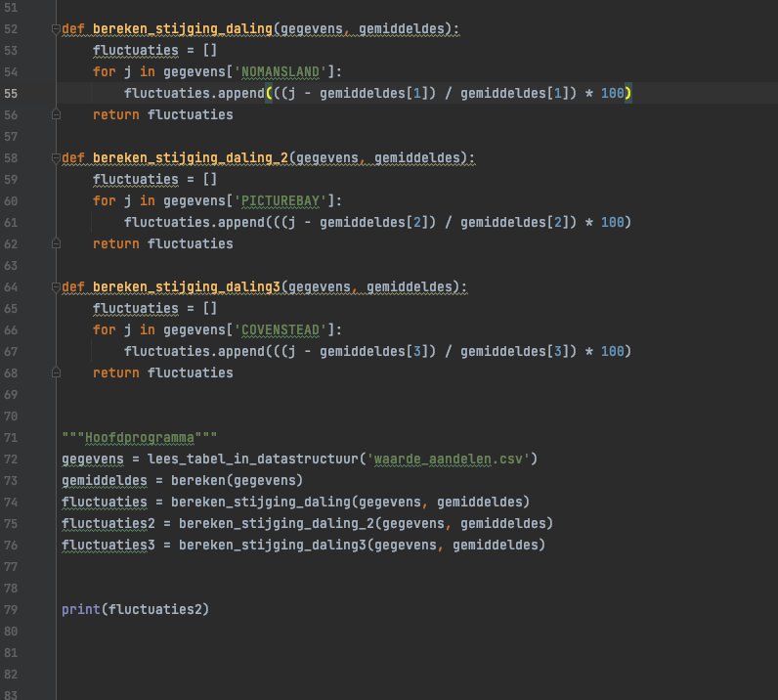This screenshot has height=700, width=778.
Task: Click 'fluctuaties = []' on line 65
Action: click(154, 309)
